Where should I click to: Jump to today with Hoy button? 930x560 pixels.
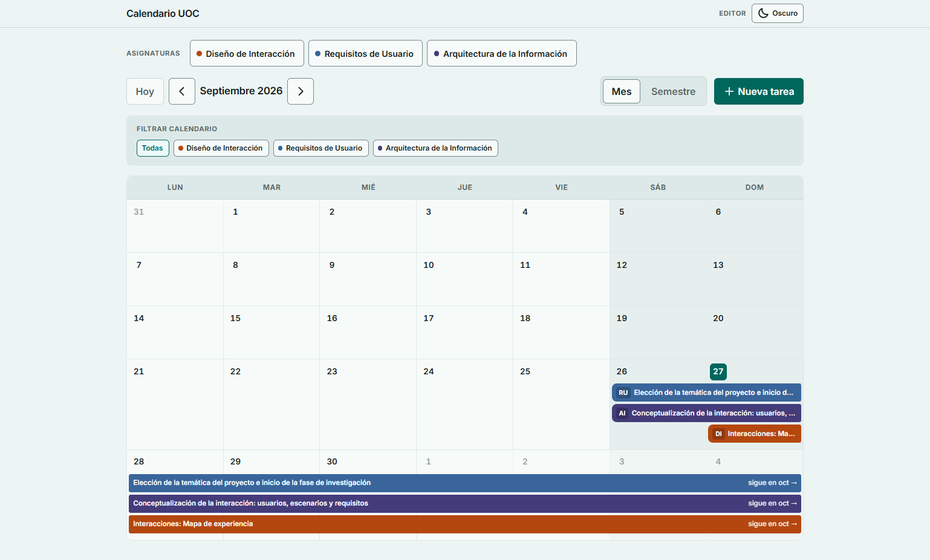(x=145, y=91)
